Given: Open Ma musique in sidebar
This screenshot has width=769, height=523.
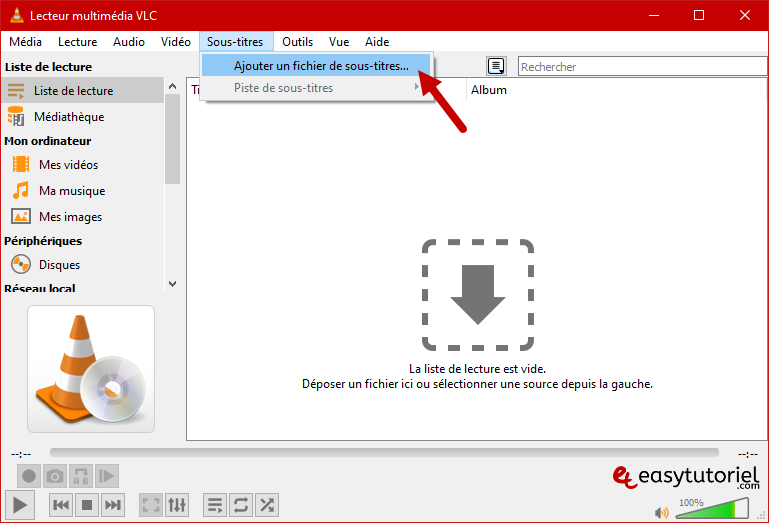Looking at the screenshot, I should click(82, 190).
